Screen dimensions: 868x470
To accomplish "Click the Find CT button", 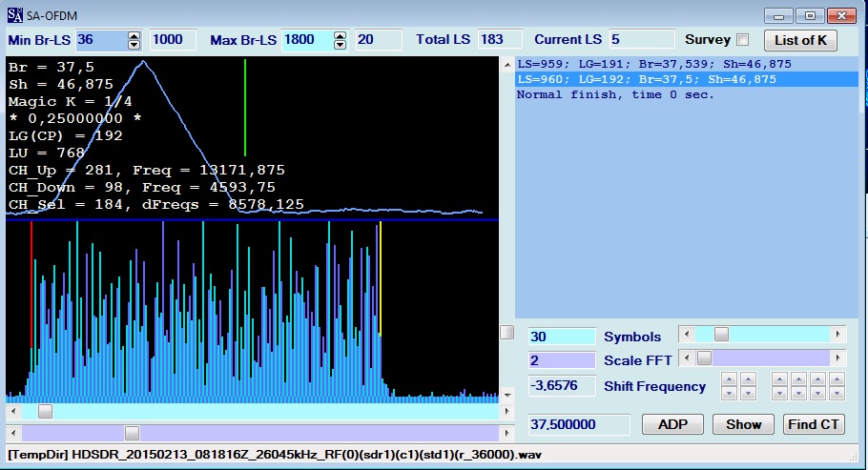I will coord(814,424).
